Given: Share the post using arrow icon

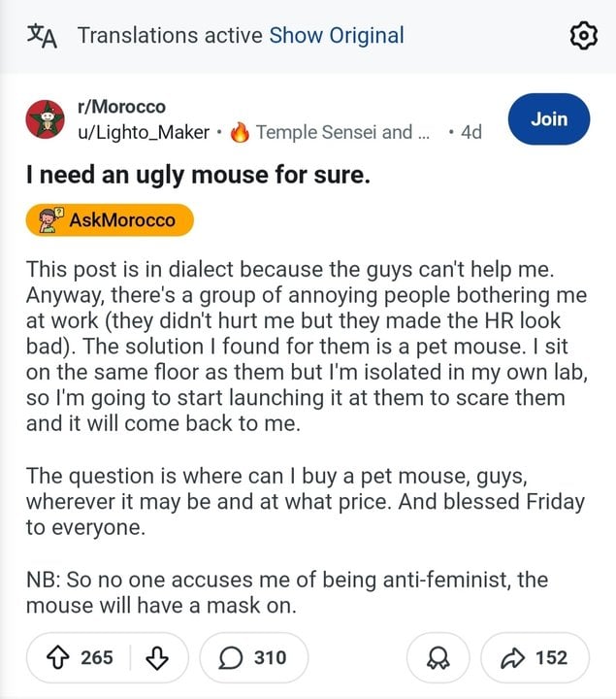Looking at the screenshot, I should [534, 657].
